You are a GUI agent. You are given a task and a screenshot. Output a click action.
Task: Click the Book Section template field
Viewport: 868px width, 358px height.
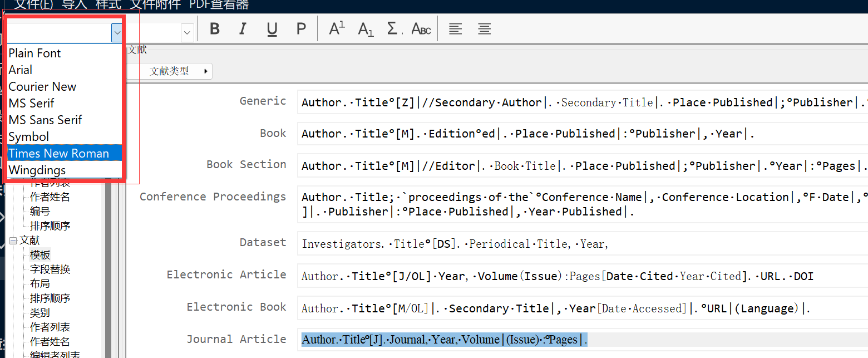(583, 166)
